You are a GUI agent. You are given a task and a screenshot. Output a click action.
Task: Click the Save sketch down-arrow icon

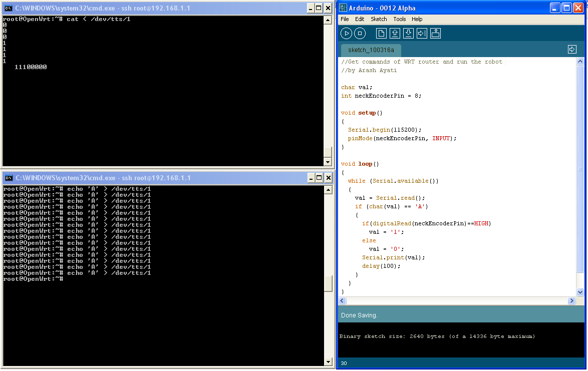click(x=408, y=34)
